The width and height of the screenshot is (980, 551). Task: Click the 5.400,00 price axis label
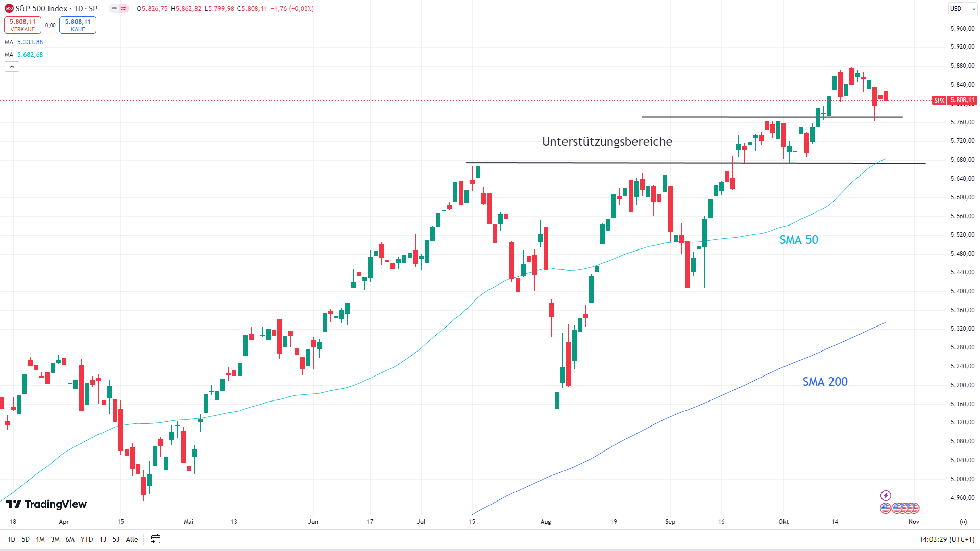click(x=963, y=291)
